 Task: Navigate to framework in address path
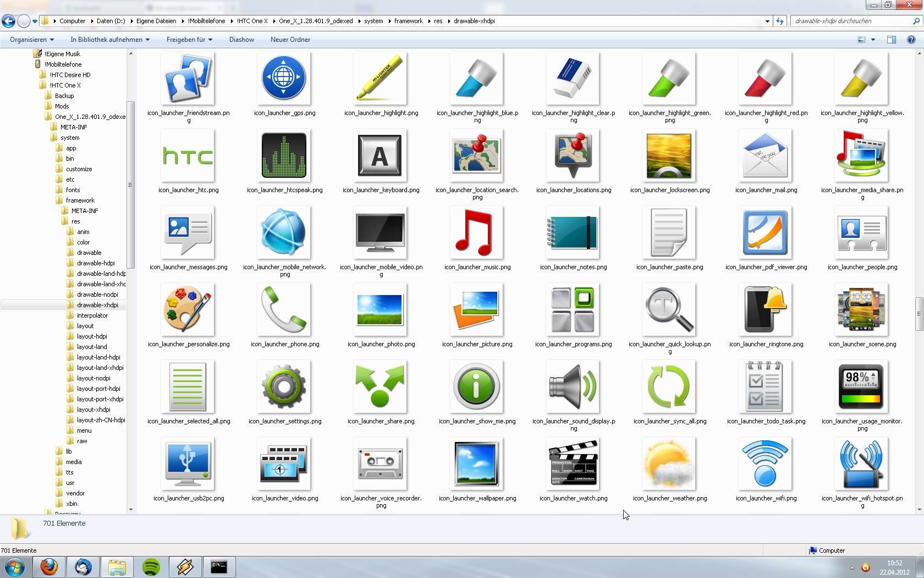point(408,21)
